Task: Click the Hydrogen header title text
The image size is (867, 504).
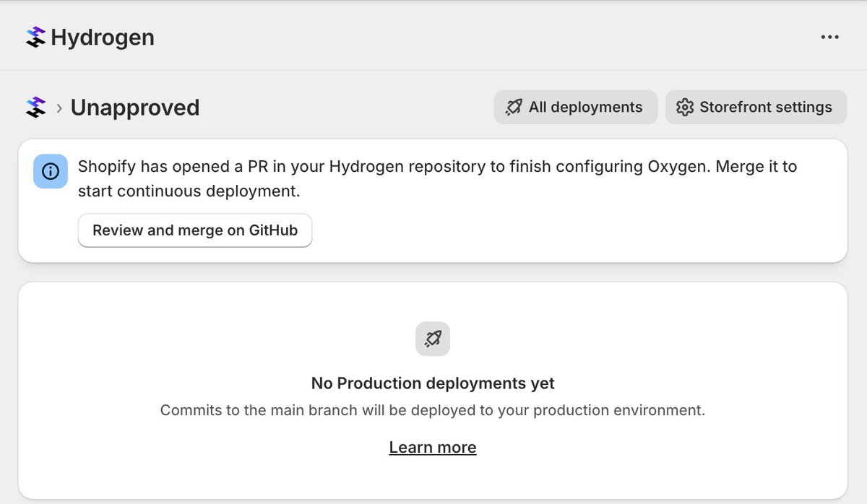Action: click(x=103, y=38)
